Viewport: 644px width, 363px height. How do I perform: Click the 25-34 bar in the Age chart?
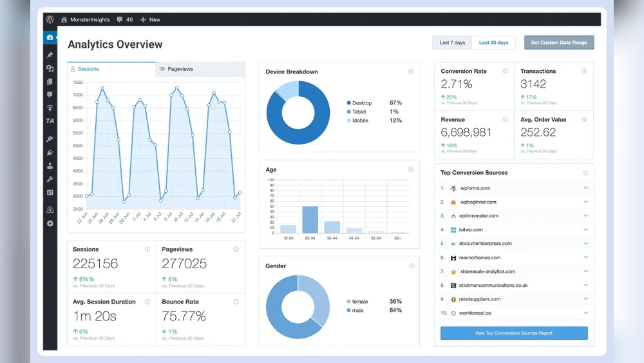(310, 219)
